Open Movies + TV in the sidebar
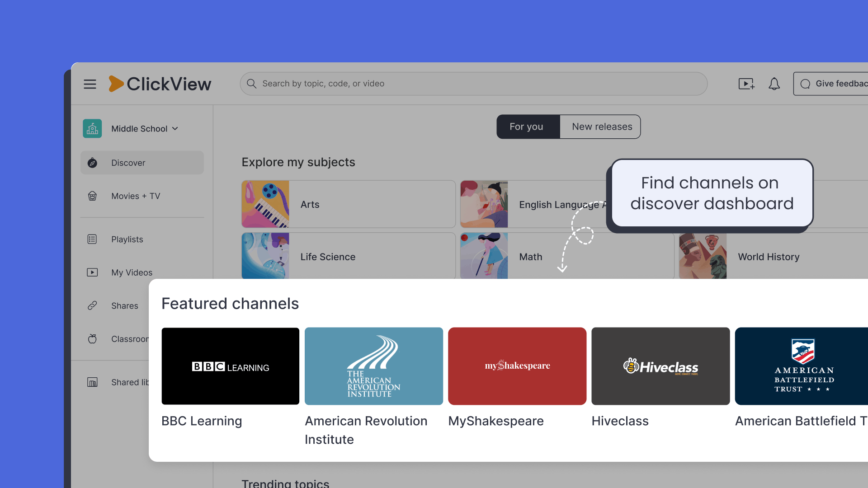 click(x=142, y=196)
